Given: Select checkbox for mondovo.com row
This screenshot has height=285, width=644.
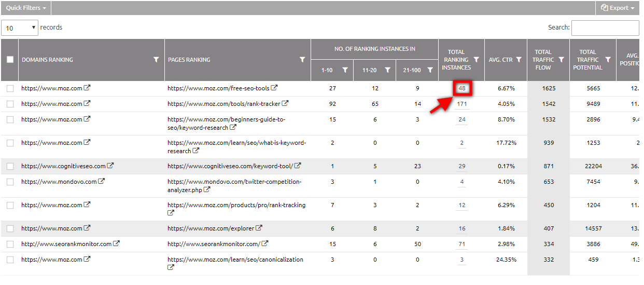Looking at the screenshot, I should tap(10, 182).
